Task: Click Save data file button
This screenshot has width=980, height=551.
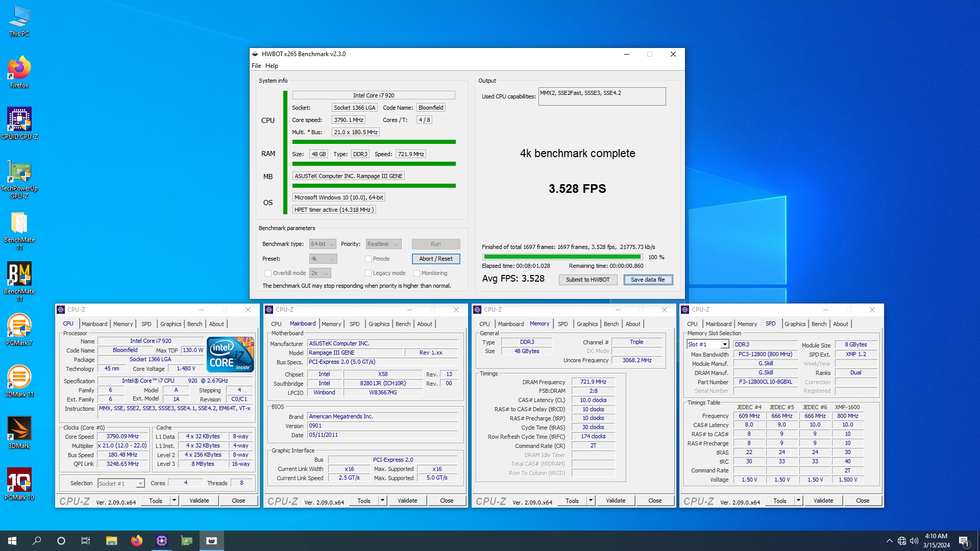Action: pyautogui.click(x=648, y=280)
